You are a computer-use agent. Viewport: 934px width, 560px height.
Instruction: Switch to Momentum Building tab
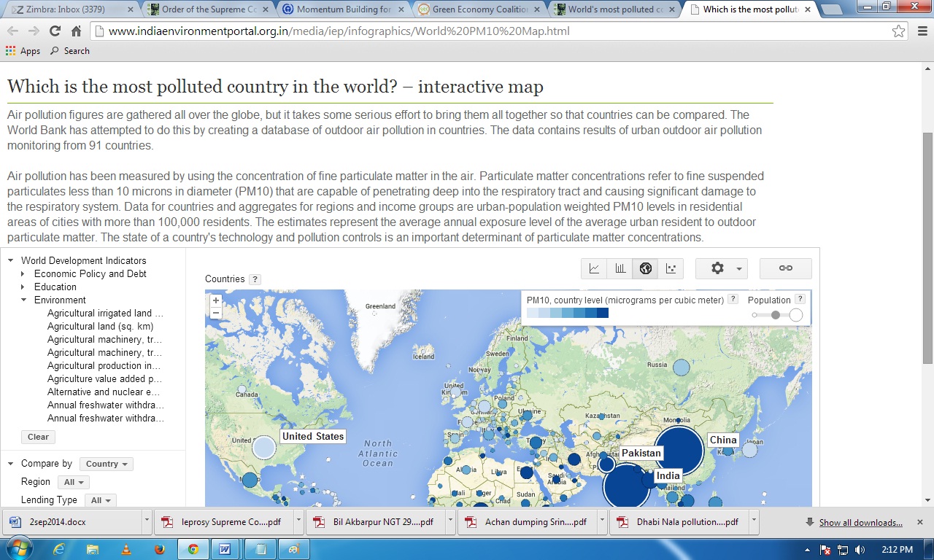[x=341, y=9]
